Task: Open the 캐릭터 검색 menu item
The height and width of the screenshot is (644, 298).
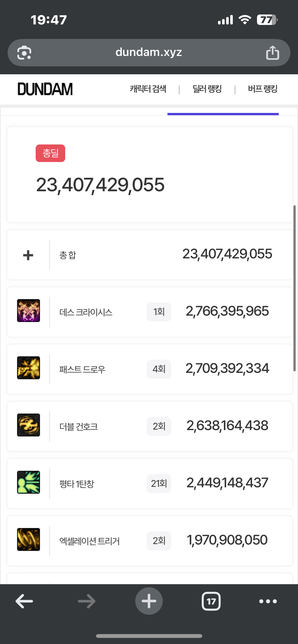Action: click(148, 89)
